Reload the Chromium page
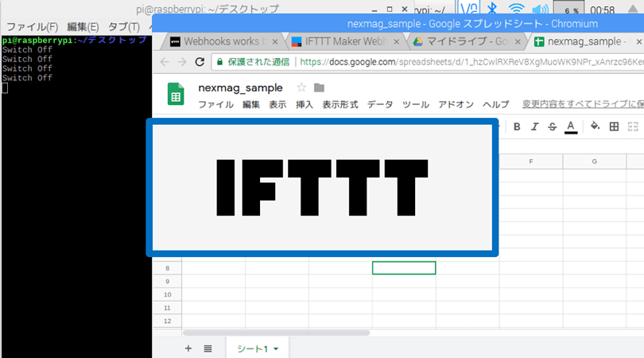 click(x=200, y=62)
